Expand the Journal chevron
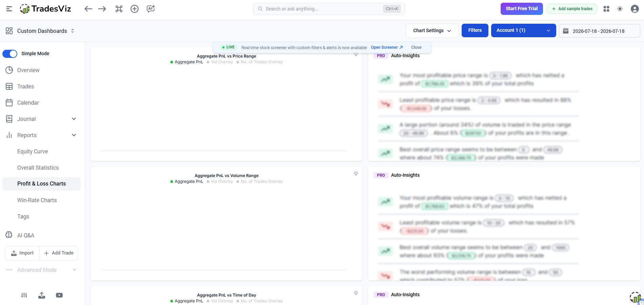 [74, 119]
